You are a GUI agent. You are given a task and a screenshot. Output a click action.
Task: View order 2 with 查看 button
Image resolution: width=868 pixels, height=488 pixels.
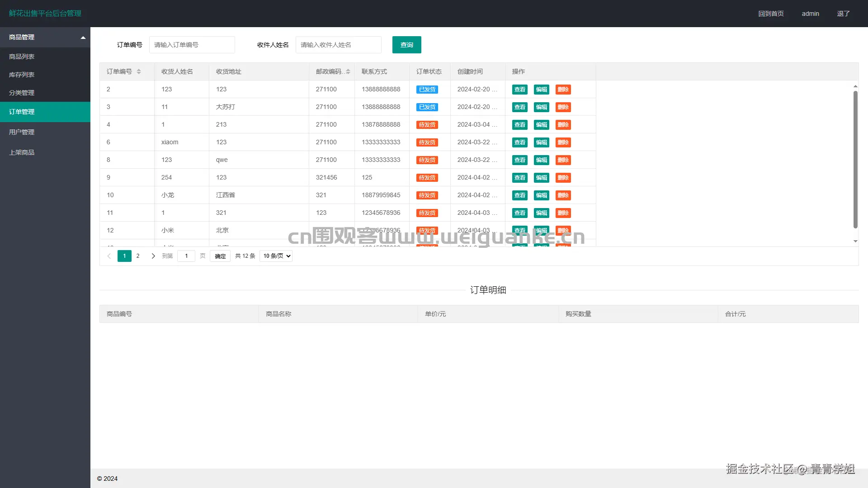520,90
